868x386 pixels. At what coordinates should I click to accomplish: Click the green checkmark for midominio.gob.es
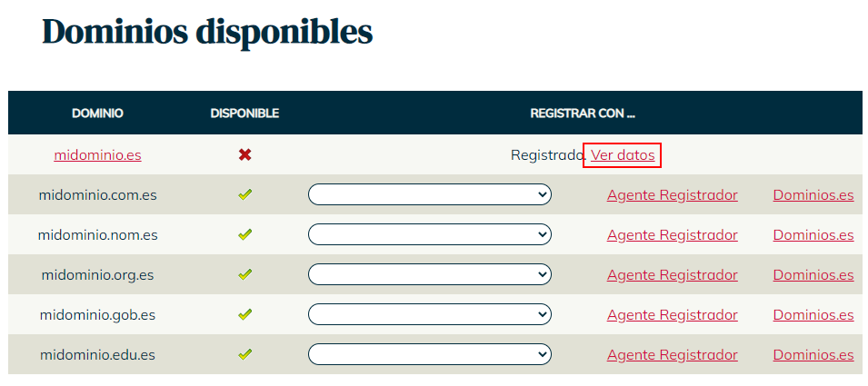(x=244, y=314)
